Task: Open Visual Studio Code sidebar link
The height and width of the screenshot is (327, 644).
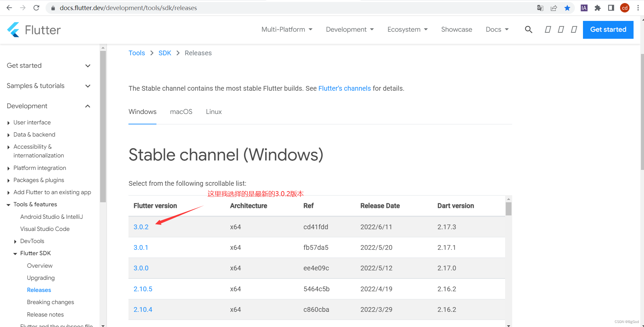Action: [x=45, y=229]
